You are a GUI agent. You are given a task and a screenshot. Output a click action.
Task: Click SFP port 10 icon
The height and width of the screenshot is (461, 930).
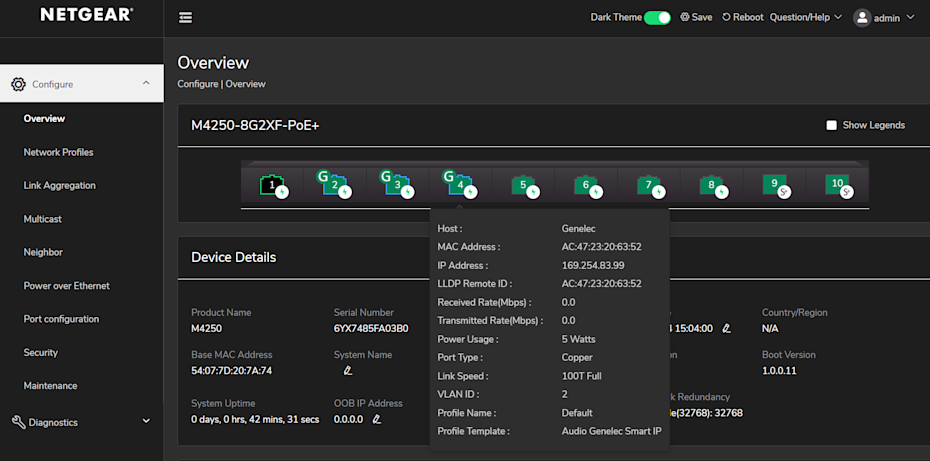[838, 185]
